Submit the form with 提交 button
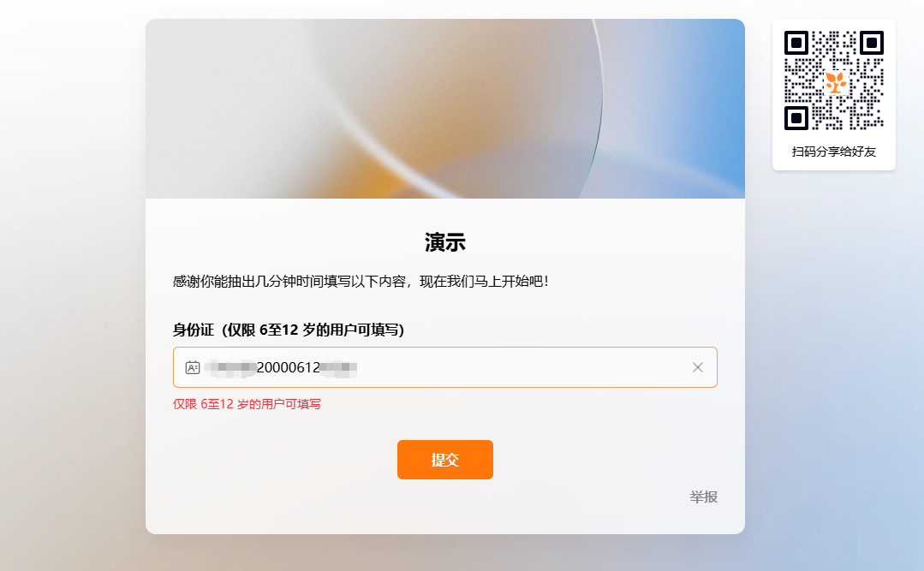The image size is (924, 571). [445, 460]
